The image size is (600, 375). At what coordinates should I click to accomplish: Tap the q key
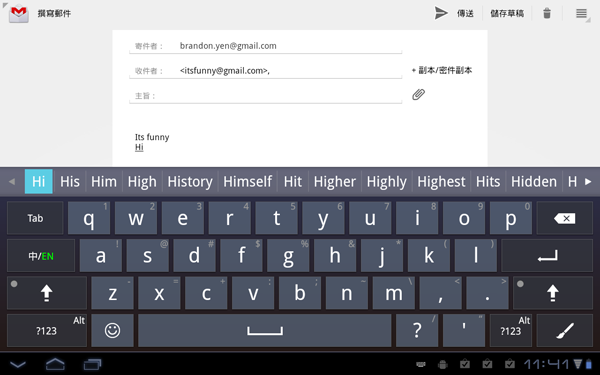click(x=89, y=218)
